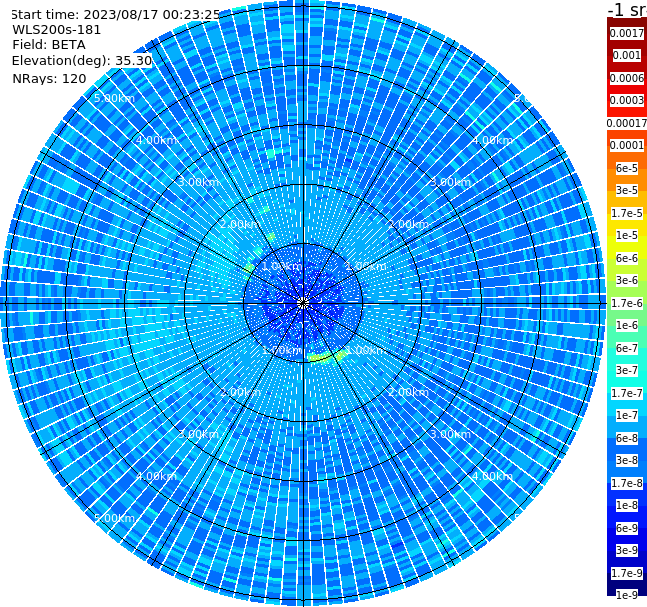
Task: Select the 3e-9 dark blue colorbar label
Action: click(627, 550)
